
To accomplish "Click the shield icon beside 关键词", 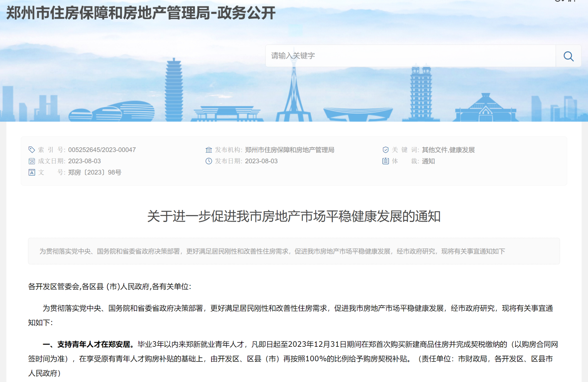I will (385, 150).
